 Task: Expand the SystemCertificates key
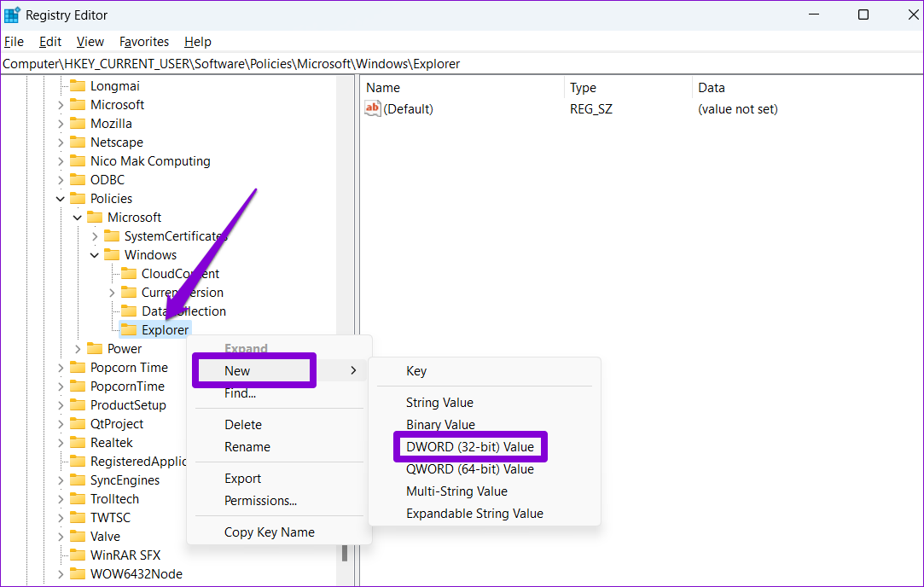95,235
